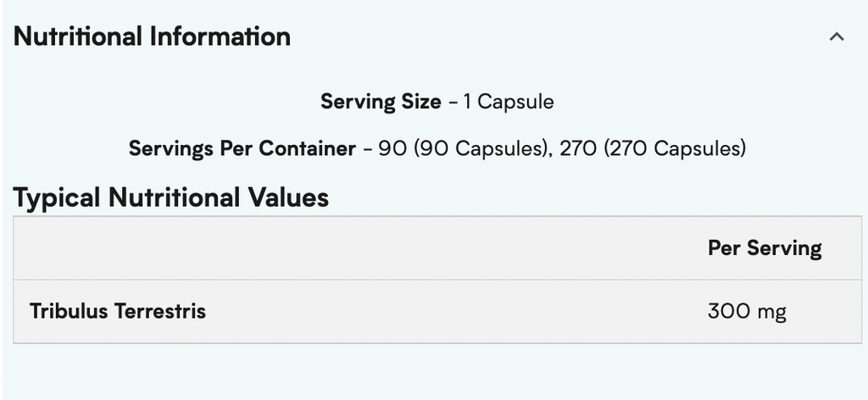
Task: Click the dash after "Serving Size"
Action: 453,103
